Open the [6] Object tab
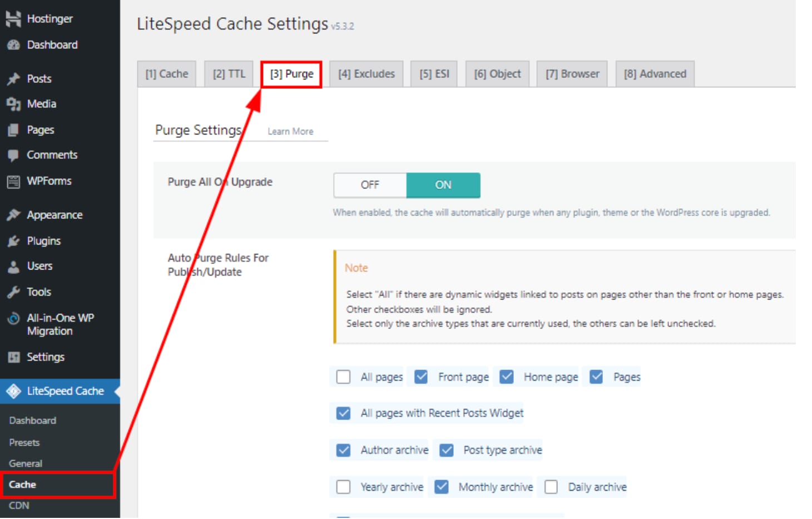Screen dimensions: 812x519 point(497,73)
